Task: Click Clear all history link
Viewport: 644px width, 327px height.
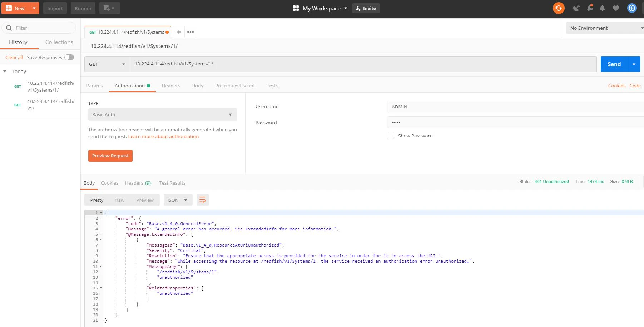Action: [14, 57]
